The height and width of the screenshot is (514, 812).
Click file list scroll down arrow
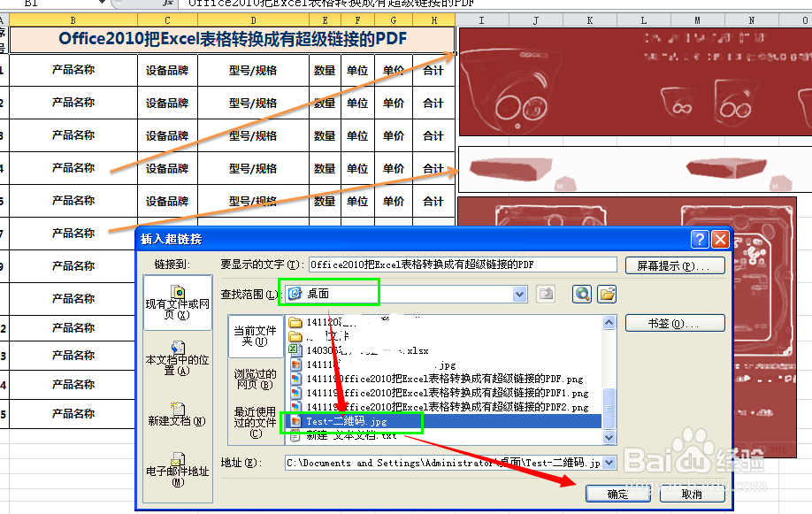tap(609, 437)
